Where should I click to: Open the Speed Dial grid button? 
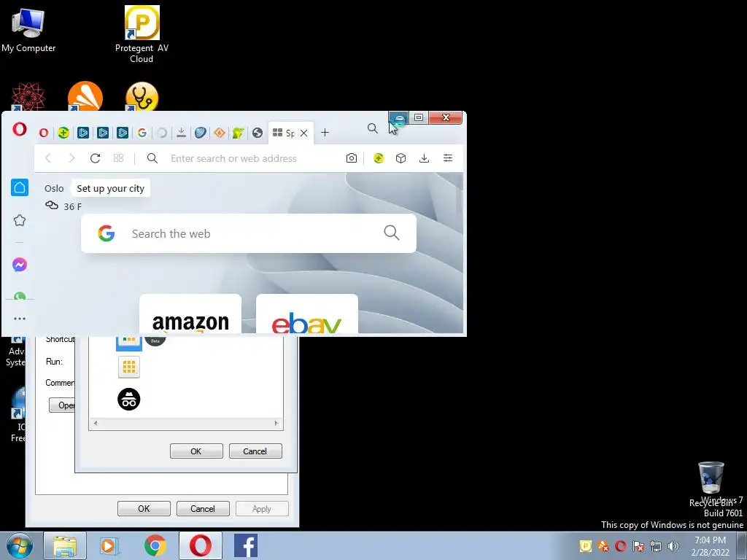point(119,158)
